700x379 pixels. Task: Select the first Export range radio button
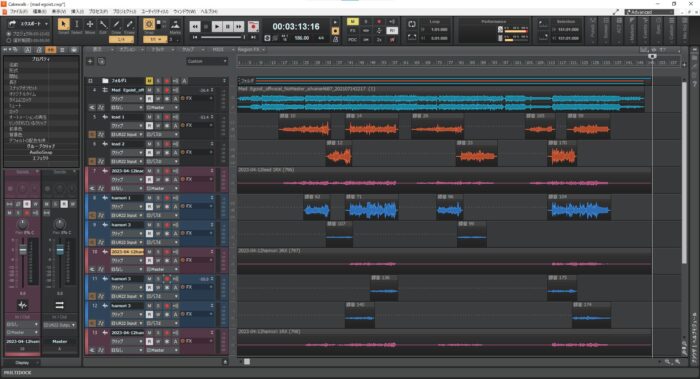tap(8, 34)
